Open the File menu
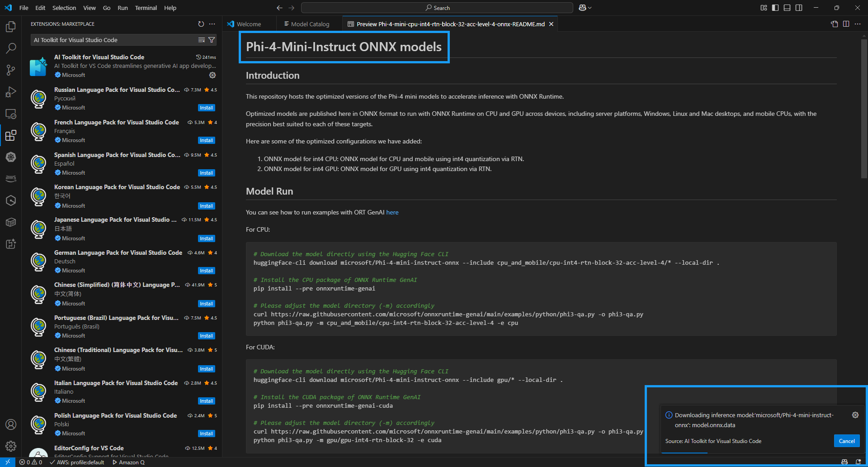The width and height of the screenshot is (868, 467). (x=24, y=8)
